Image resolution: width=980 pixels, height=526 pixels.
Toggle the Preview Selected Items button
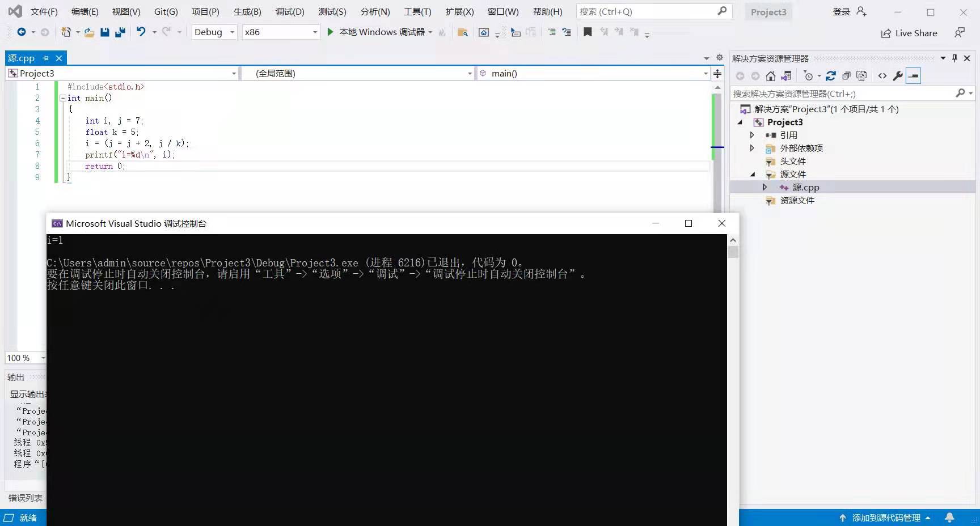(914, 76)
